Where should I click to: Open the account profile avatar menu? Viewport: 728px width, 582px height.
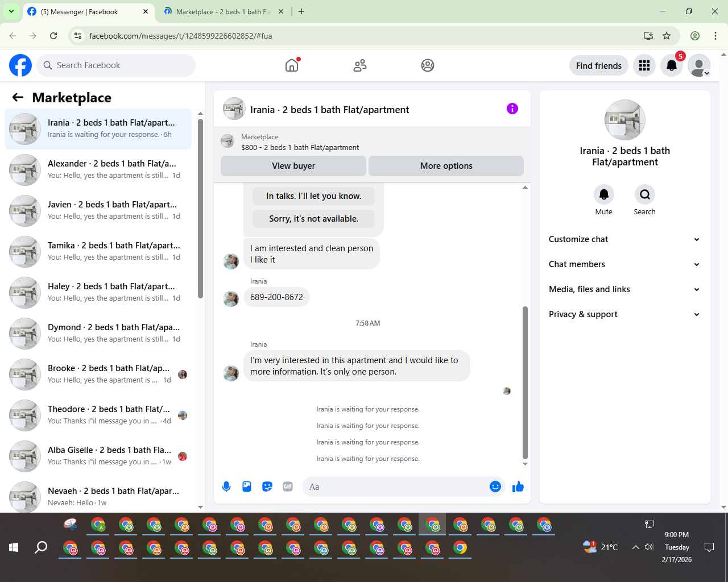point(699,65)
